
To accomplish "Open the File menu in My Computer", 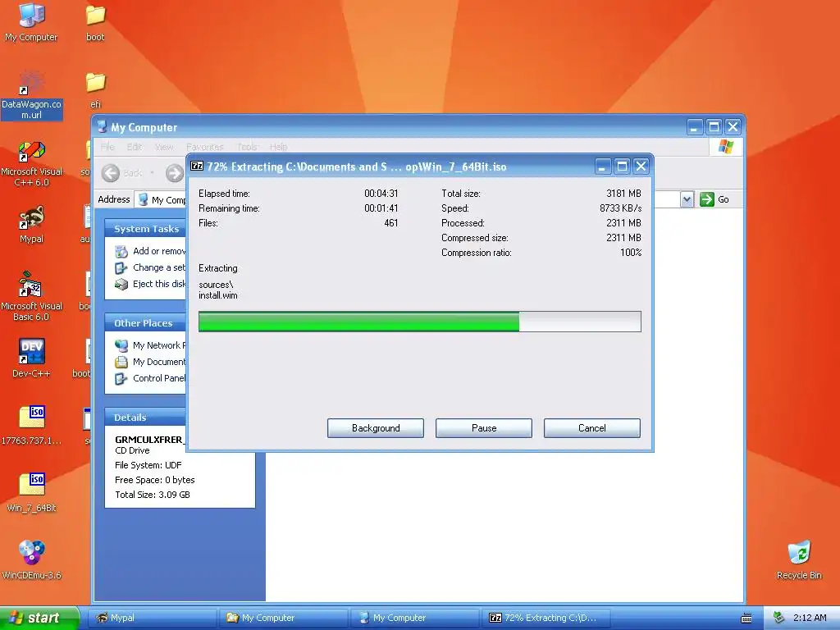I will 107,147.
